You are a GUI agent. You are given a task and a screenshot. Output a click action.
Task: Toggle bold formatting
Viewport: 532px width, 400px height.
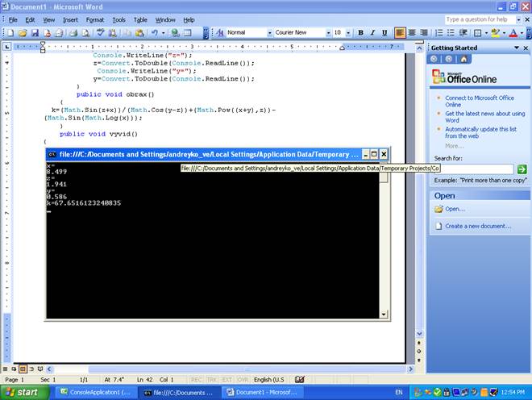tap(360, 32)
